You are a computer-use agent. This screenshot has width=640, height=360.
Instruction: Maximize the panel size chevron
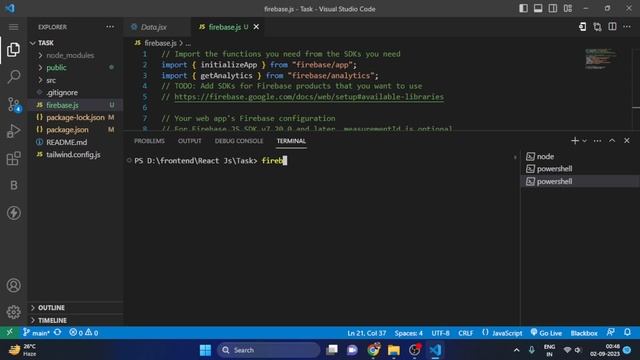click(612, 141)
